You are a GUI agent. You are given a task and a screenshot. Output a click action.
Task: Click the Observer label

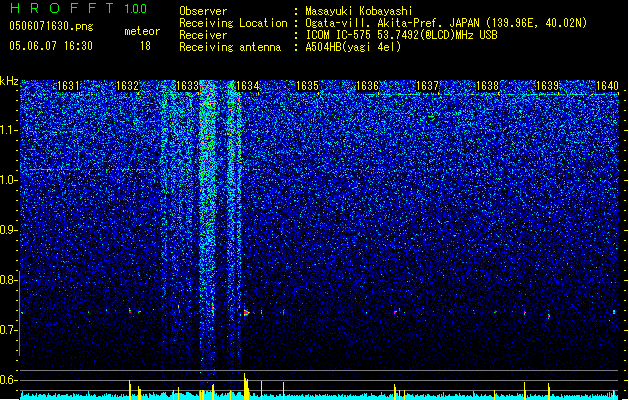pyautogui.click(x=203, y=11)
